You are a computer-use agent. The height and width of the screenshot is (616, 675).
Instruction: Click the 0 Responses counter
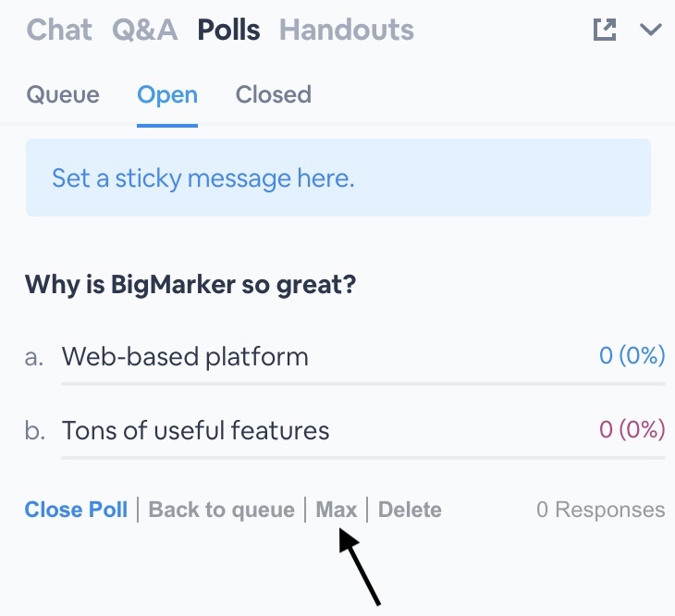600,510
